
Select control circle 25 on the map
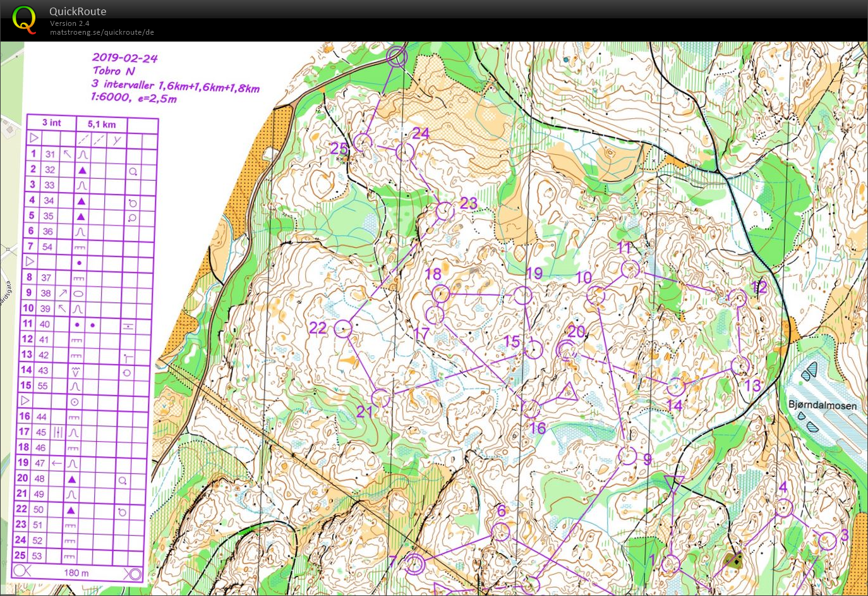(x=362, y=142)
